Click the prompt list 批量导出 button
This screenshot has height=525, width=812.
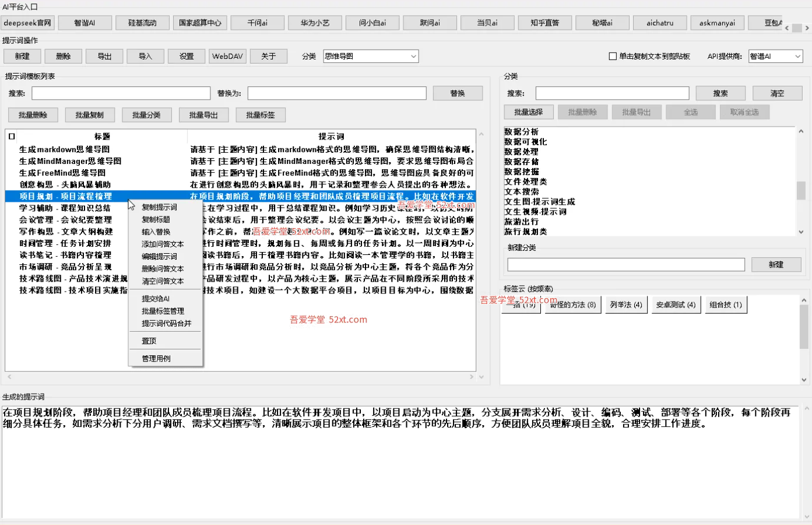203,115
